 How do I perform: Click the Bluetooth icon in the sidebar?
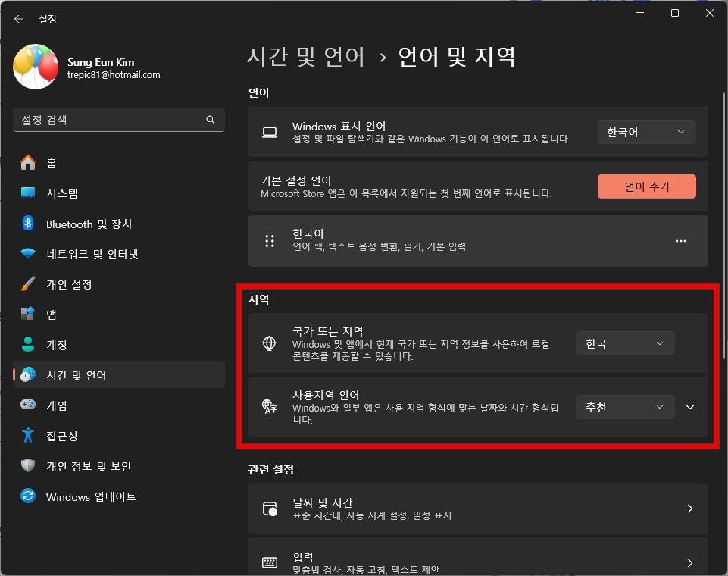[28, 224]
